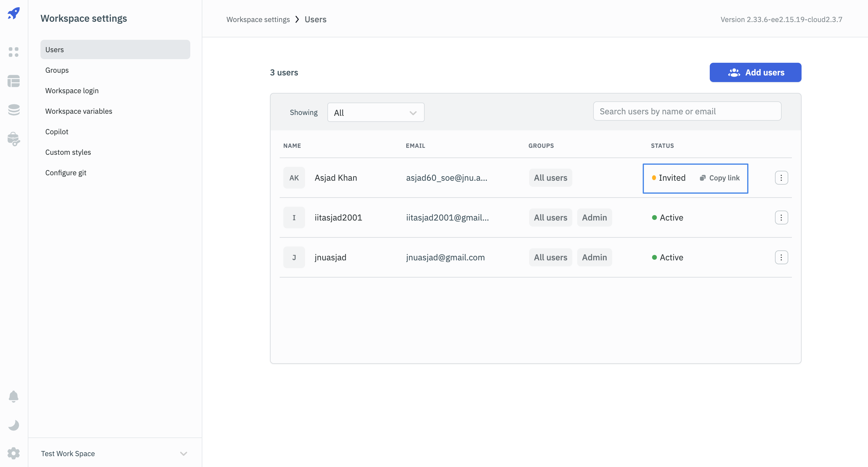This screenshot has width=868, height=467.
Task: Toggle dark mode moon icon
Action: (14, 425)
